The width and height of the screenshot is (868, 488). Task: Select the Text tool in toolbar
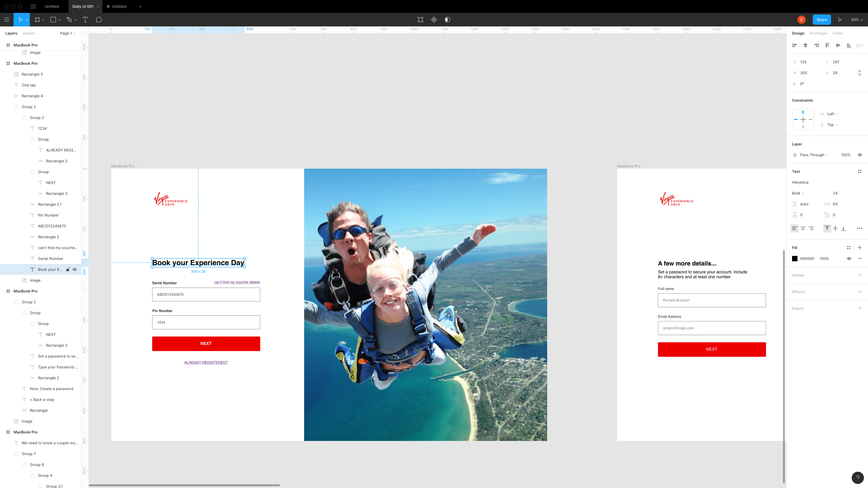click(x=85, y=20)
